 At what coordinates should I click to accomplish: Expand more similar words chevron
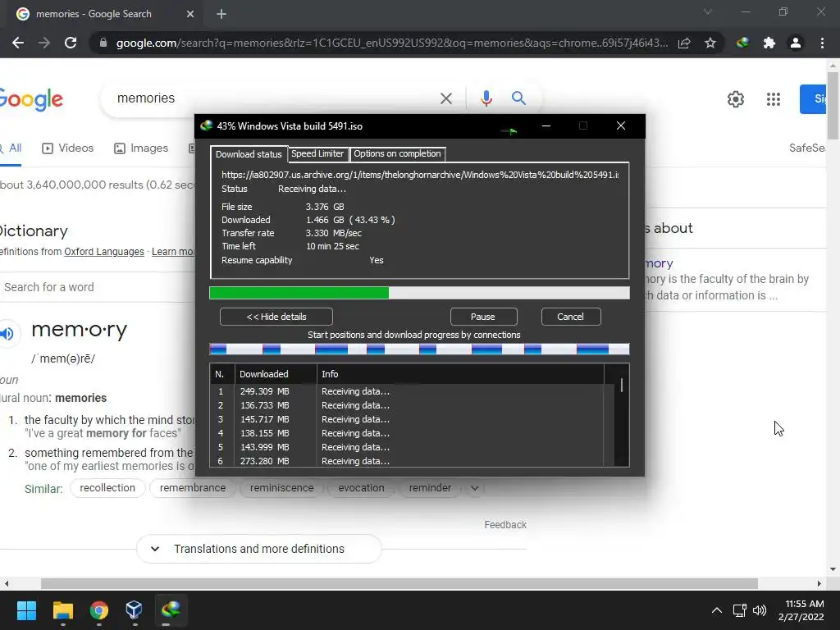pos(474,488)
